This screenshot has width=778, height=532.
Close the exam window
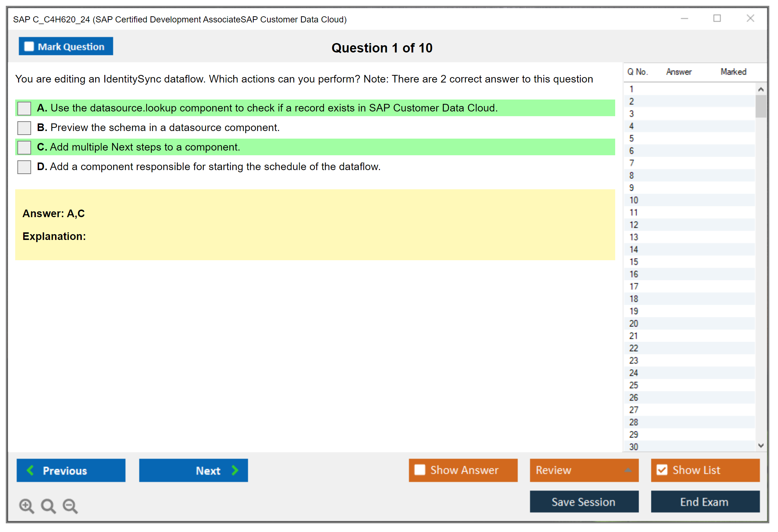750,18
